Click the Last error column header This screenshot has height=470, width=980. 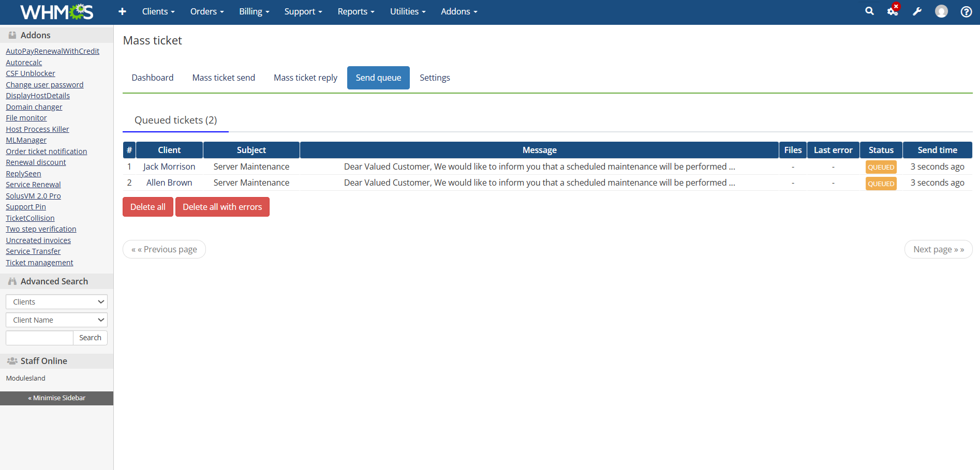[x=833, y=150]
